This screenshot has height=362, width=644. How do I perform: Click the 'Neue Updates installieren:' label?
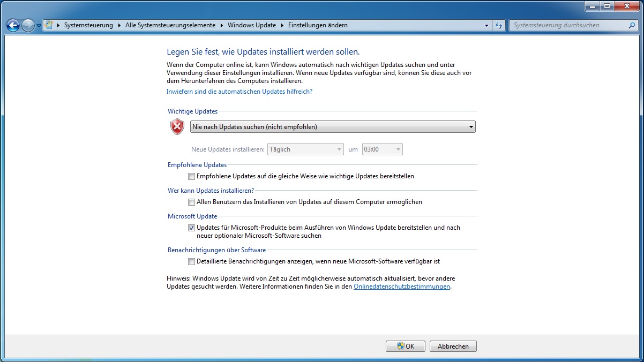(x=228, y=149)
